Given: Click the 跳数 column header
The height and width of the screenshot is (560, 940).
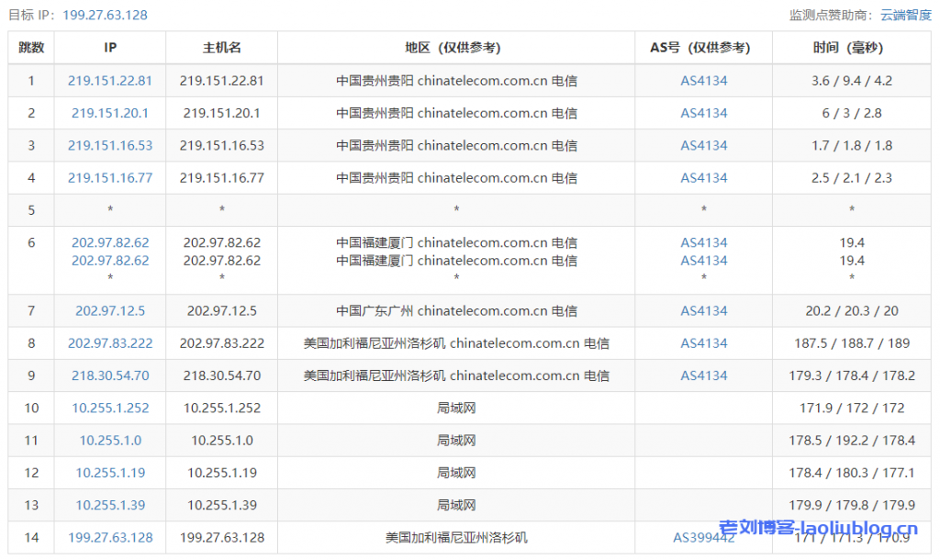Looking at the screenshot, I should [x=31, y=48].
